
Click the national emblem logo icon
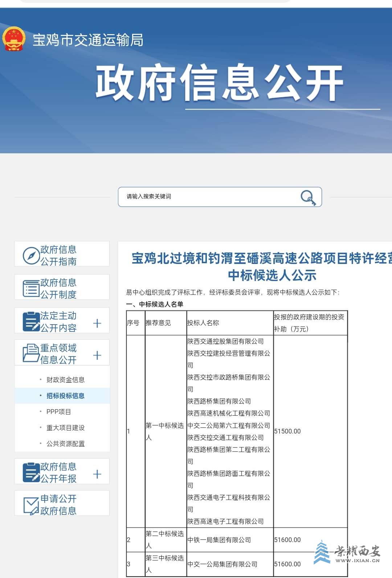[14, 39]
